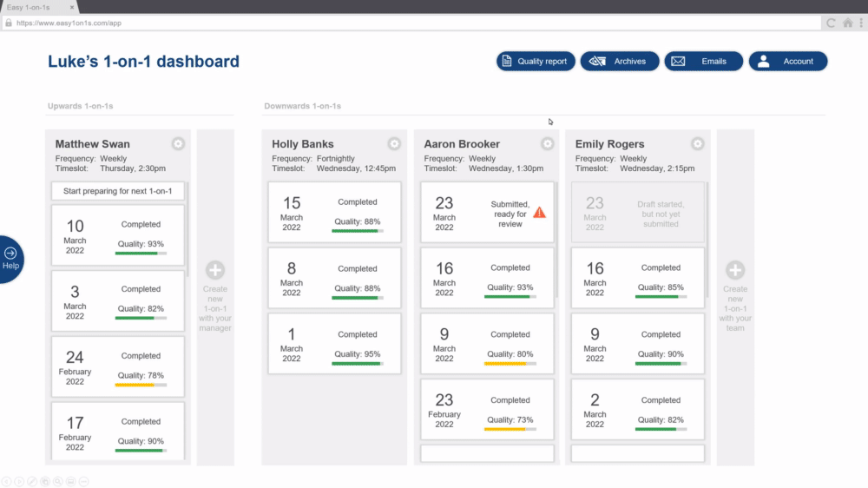The height and width of the screenshot is (488, 868).
Task: Start preparing for next 1-on-1
Action: 118,191
